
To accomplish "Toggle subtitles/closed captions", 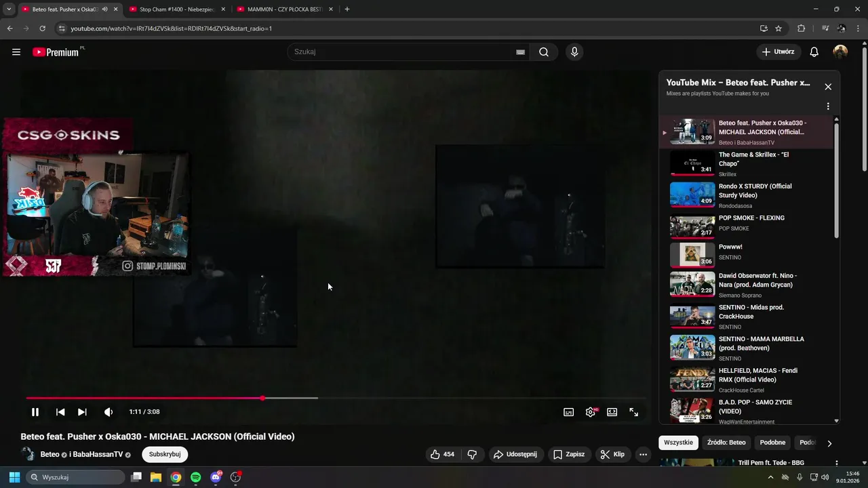I will click(x=568, y=412).
